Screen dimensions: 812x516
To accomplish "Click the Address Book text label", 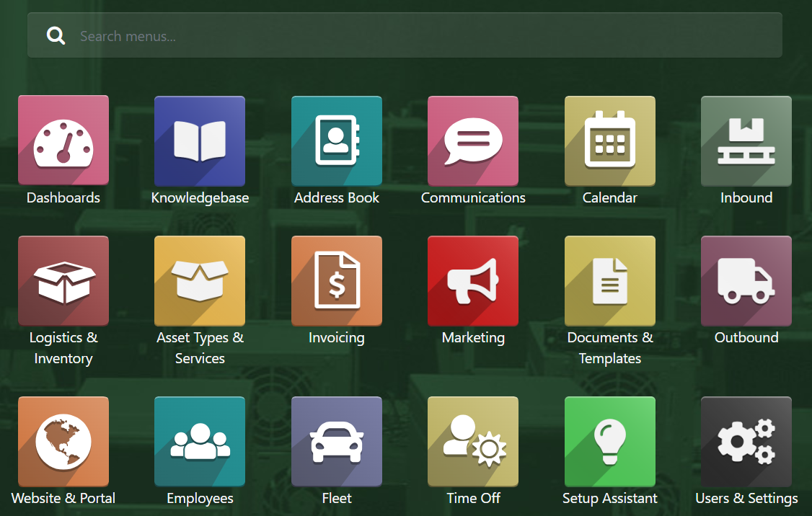I will pyautogui.click(x=337, y=197).
